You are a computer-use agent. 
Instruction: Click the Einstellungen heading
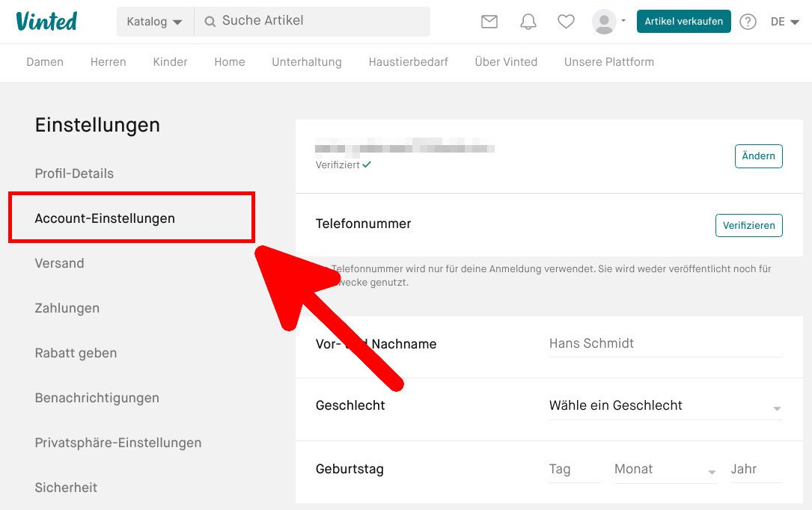click(97, 125)
